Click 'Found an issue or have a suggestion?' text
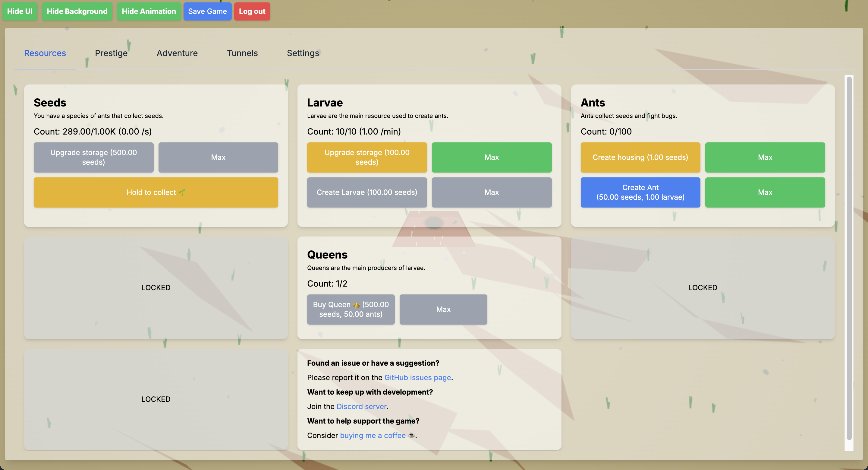Viewport: 868px width, 470px height. coord(373,363)
